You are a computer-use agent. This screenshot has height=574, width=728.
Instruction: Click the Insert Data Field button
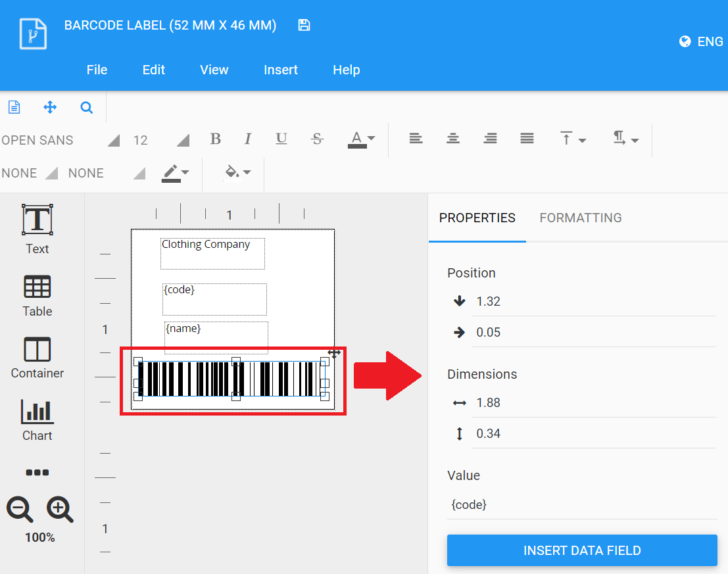[582, 550]
